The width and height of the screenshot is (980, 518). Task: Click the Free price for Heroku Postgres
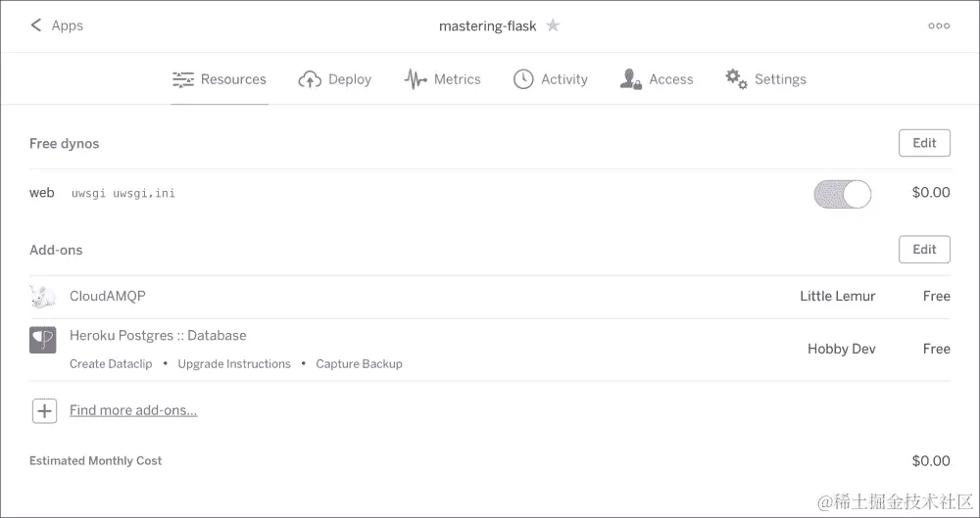pos(936,349)
